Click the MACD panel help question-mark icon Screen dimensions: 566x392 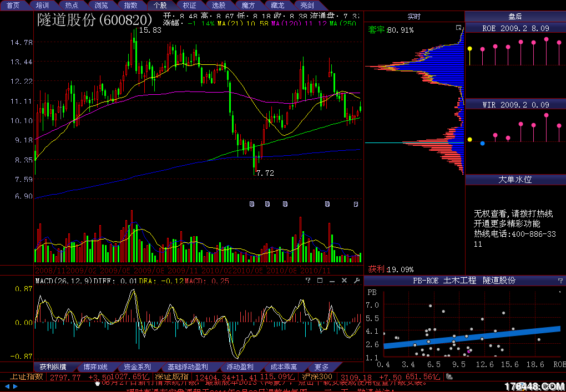pyautogui.click(x=309, y=281)
